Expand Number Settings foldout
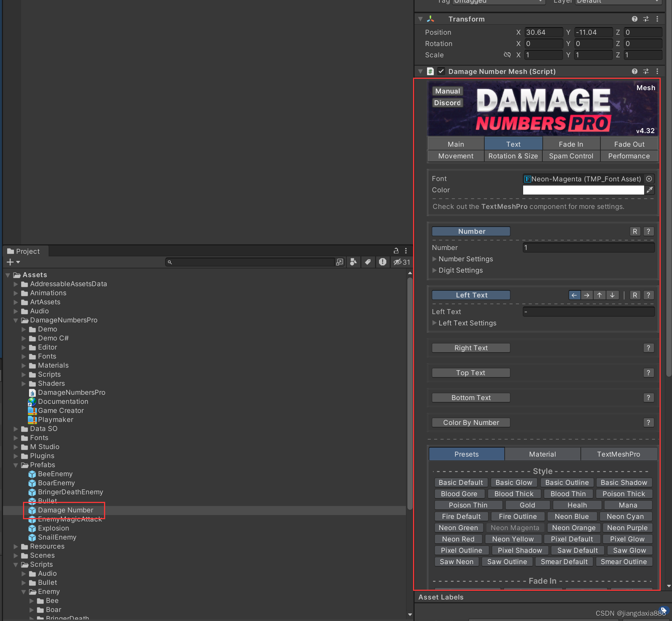The image size is (672, 621). point(435,259)
